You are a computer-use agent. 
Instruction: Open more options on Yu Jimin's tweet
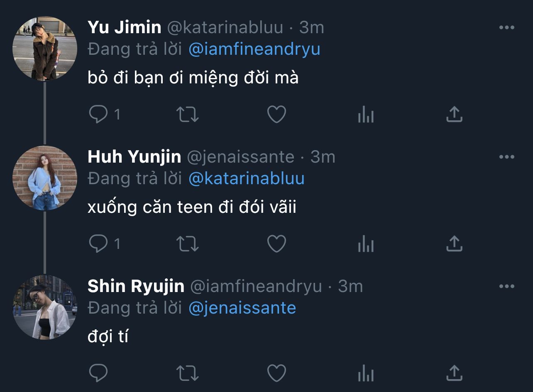pyautogui.click(x=506, y=28)
